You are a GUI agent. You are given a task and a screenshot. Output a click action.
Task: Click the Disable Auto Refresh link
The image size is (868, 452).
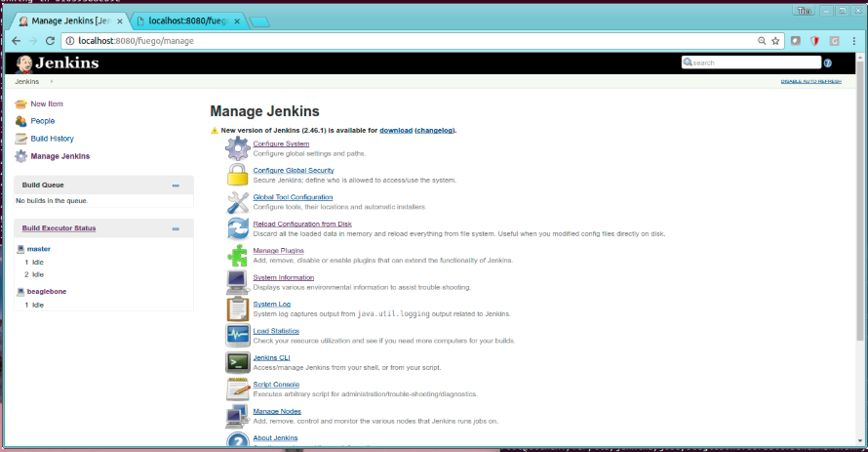tap(811, 81)
